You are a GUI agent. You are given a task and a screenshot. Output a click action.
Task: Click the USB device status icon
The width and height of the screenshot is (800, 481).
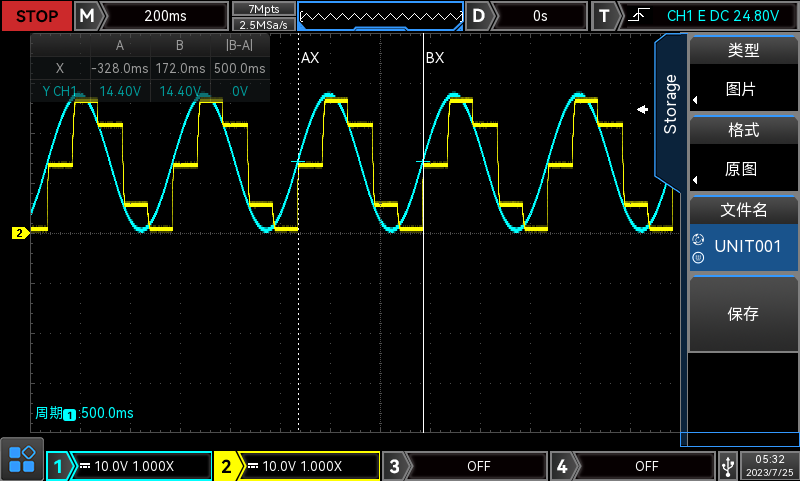(726, 465)
